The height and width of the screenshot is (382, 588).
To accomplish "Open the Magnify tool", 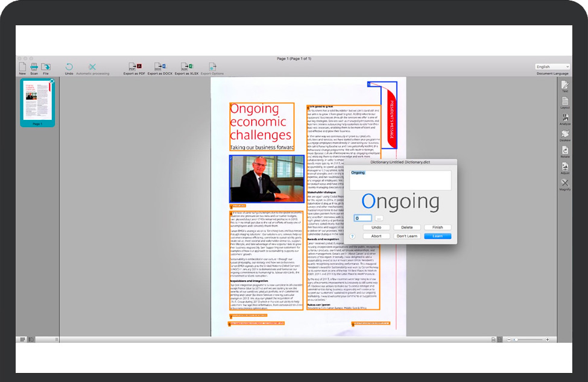I will pos(565,184).
